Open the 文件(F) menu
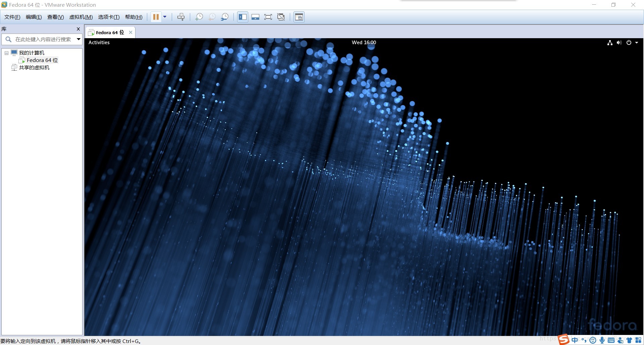Screen dimensions: 644x345 [x=12, y=17]
